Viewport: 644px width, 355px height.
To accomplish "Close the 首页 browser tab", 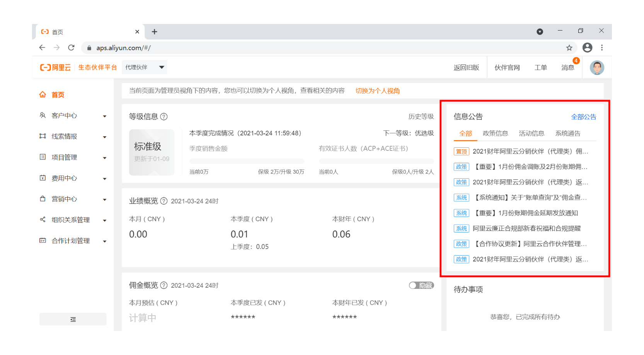I will (x=137, y=32).
